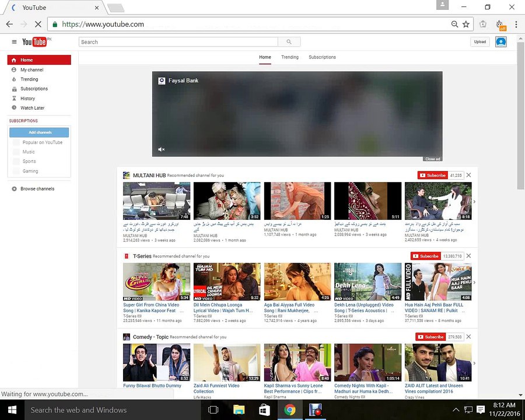Click the 7:48 MULTANI HUB video thumbnail
Image resolution: width=525 pixels, height=420 pixels.
156,201
